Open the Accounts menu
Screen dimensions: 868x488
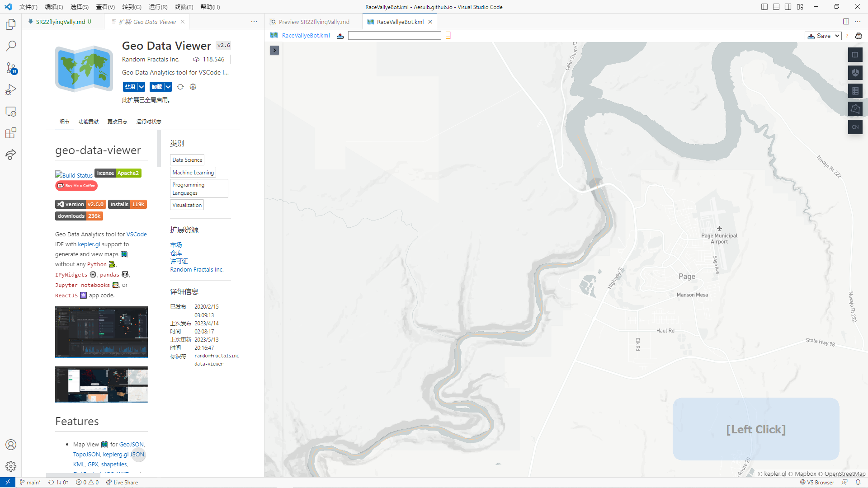[x=11, y=445]
